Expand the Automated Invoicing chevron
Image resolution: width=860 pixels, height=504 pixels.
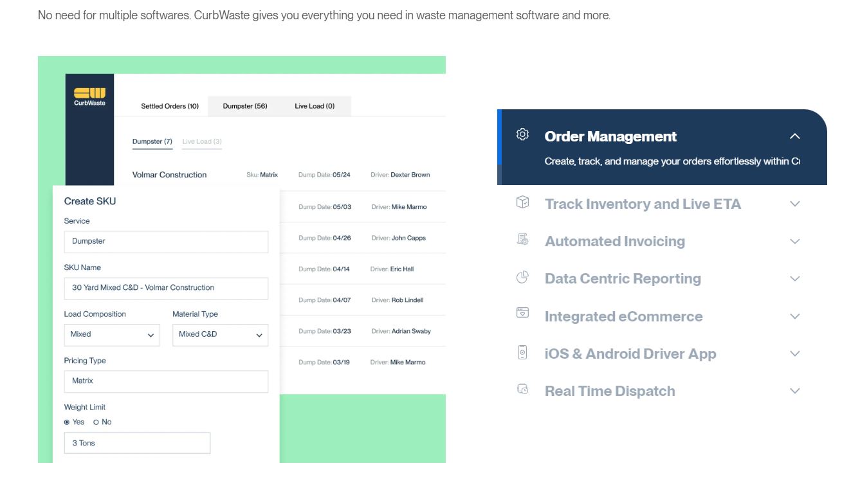click(795, 242)
